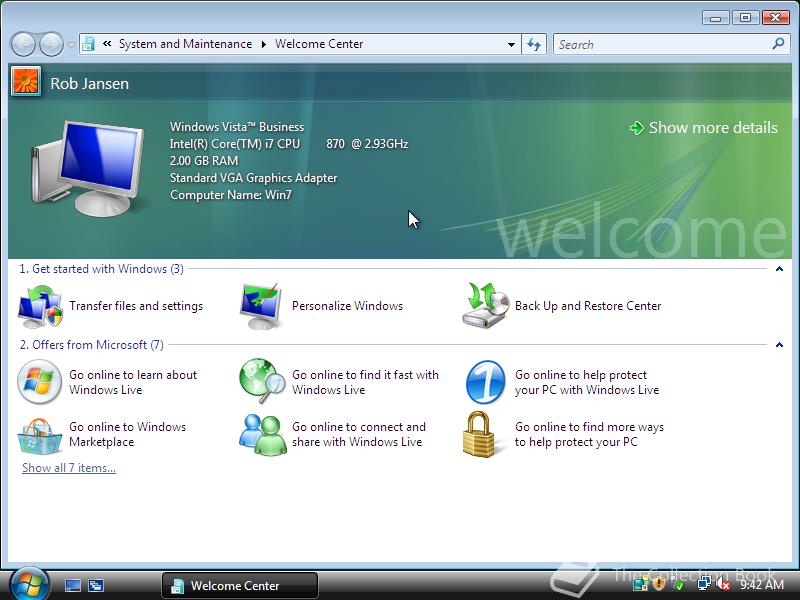Viewport: 800px width, 600px height.
Task: Select Transfer files and settings text
Action: point(136,306)
